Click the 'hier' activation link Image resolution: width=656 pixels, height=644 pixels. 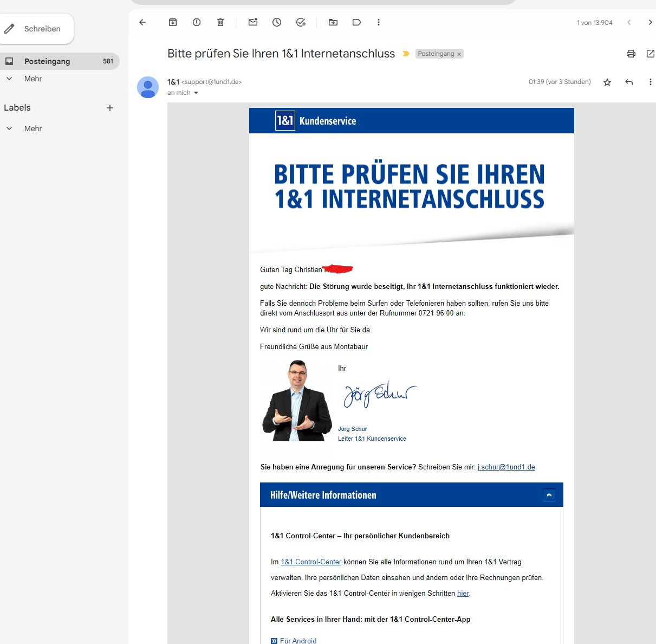coord(463,594)
